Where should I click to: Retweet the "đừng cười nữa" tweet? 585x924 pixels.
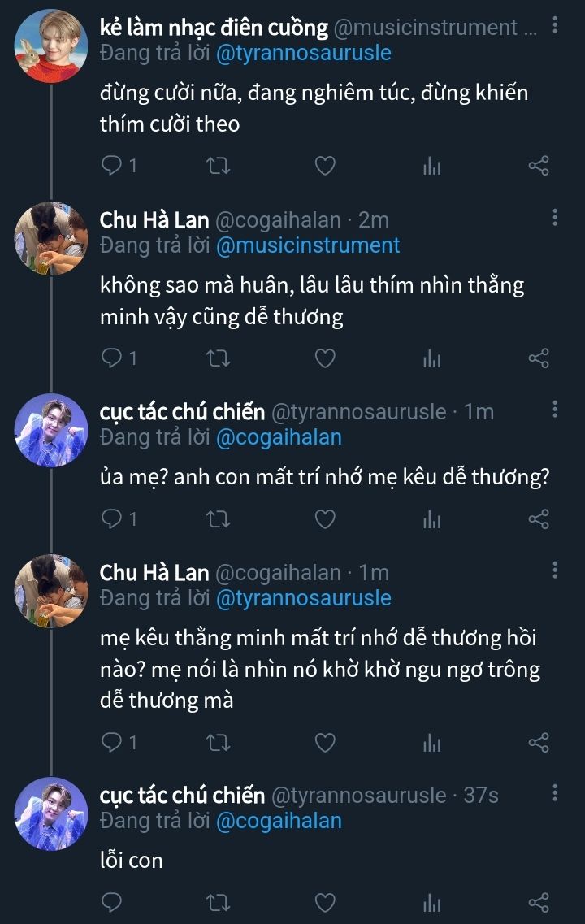(219, 167)
